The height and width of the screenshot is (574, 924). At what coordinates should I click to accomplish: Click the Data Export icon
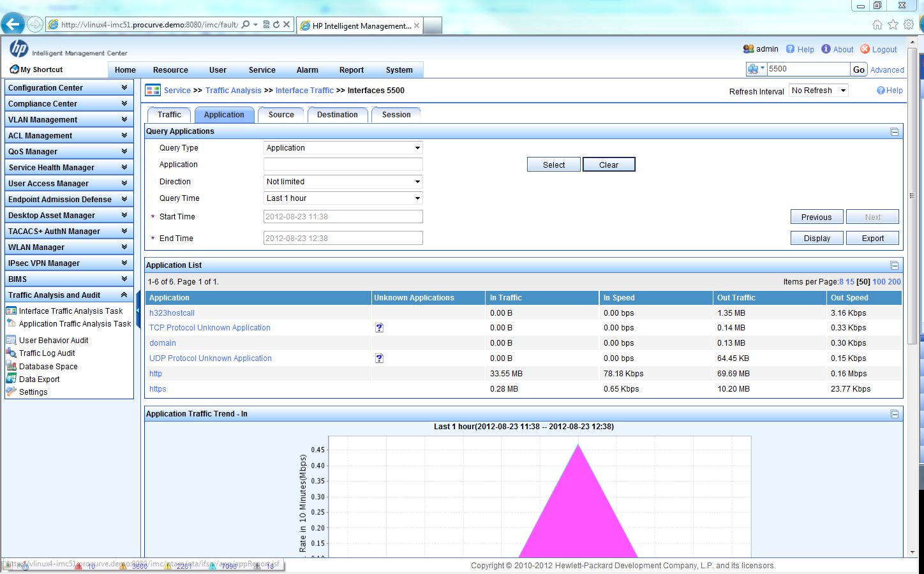tap(11, 379)
